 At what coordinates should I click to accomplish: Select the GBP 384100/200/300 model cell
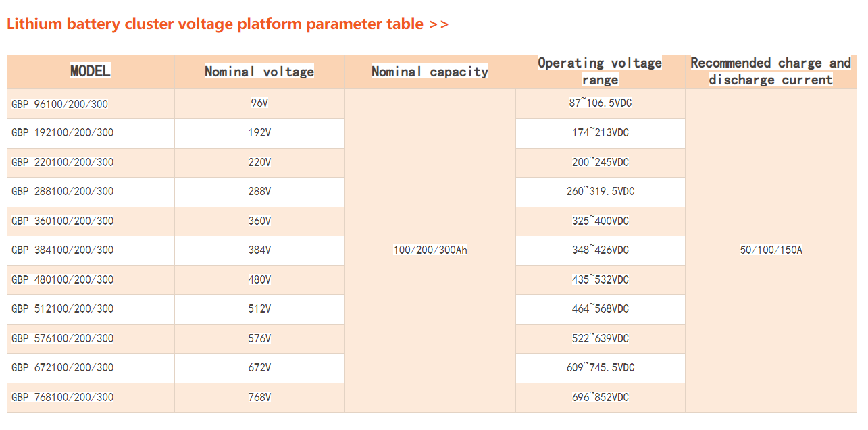62,250
